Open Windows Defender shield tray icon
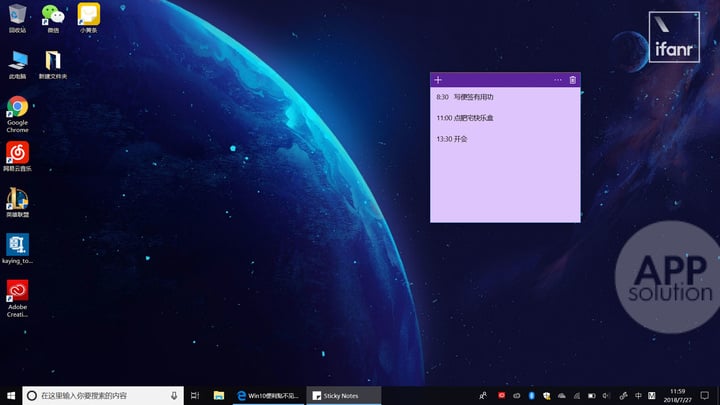 pos(546,395)
